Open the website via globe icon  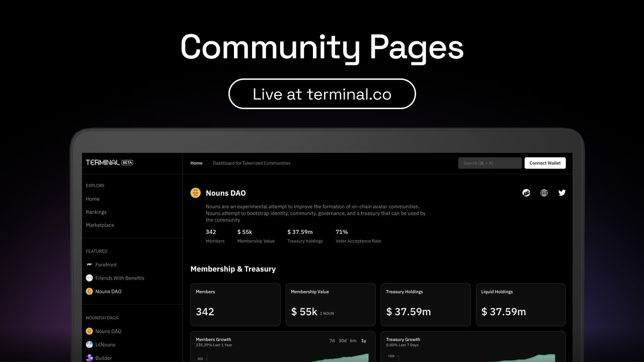[544, 193]
